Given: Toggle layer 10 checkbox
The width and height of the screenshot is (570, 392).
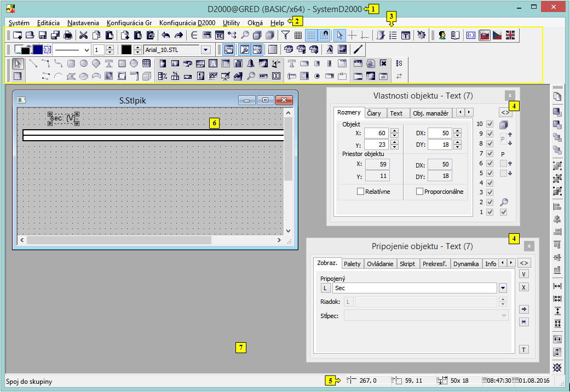Looking at the screenshot, I should tap(490, 124).
